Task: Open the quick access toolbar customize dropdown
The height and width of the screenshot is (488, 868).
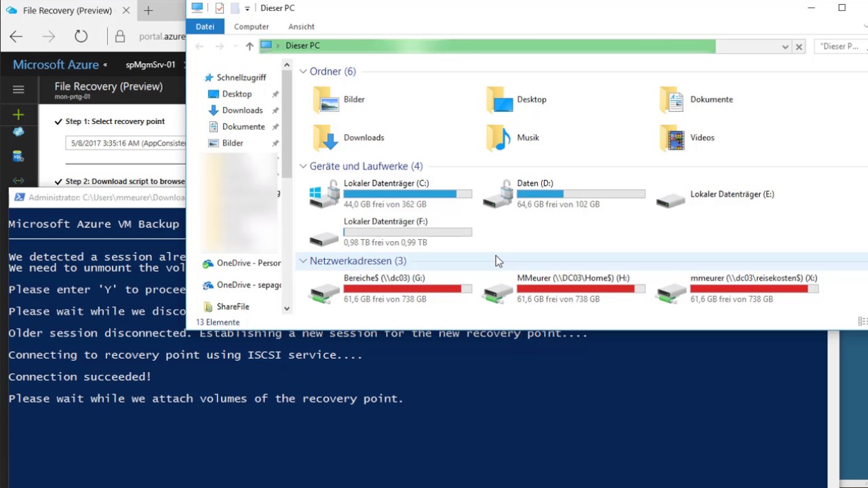Action: point(247,8)
